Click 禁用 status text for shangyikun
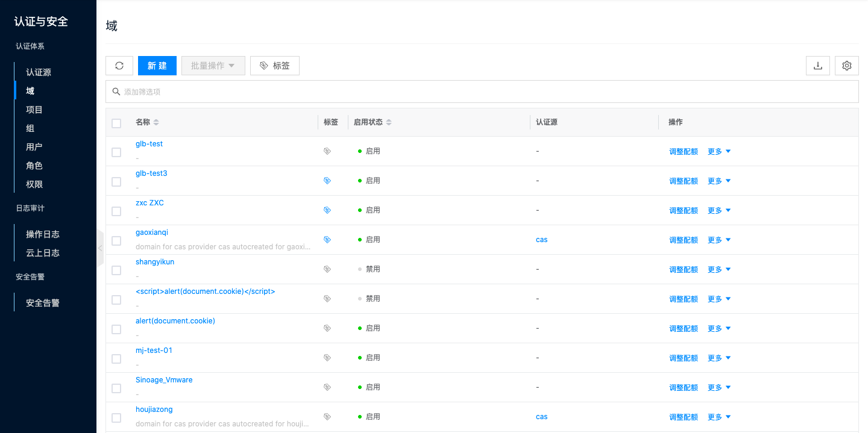Screen dimensions: 868x433 pyautogui.click(x=373, y=269)
